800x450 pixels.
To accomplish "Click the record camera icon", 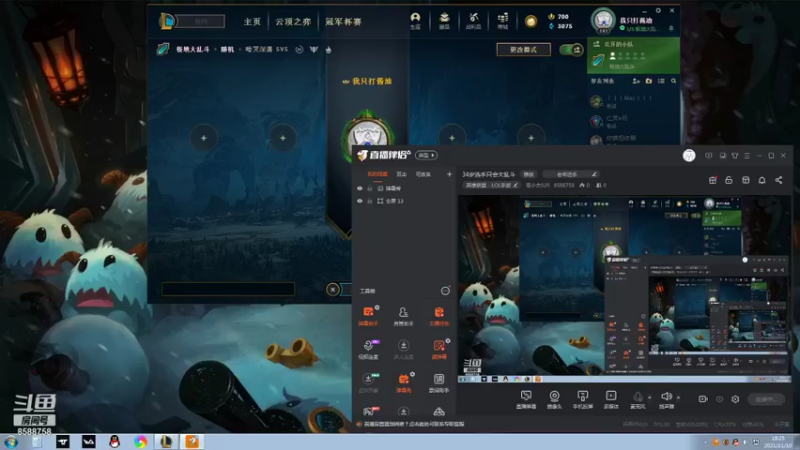I will (x=703, y=399).
